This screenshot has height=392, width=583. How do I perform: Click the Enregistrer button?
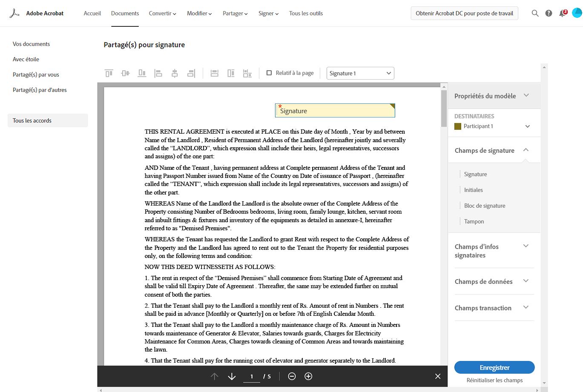pos(494,367)
